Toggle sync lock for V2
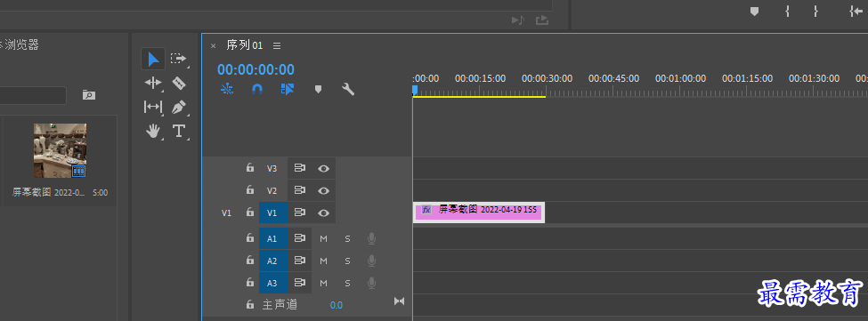 [299, 190]
